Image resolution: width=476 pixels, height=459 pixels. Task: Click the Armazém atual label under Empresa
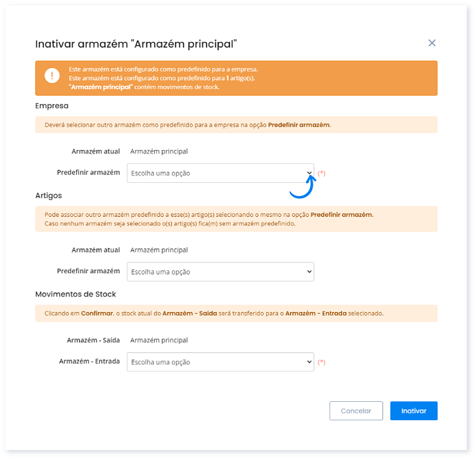point(95,151)
